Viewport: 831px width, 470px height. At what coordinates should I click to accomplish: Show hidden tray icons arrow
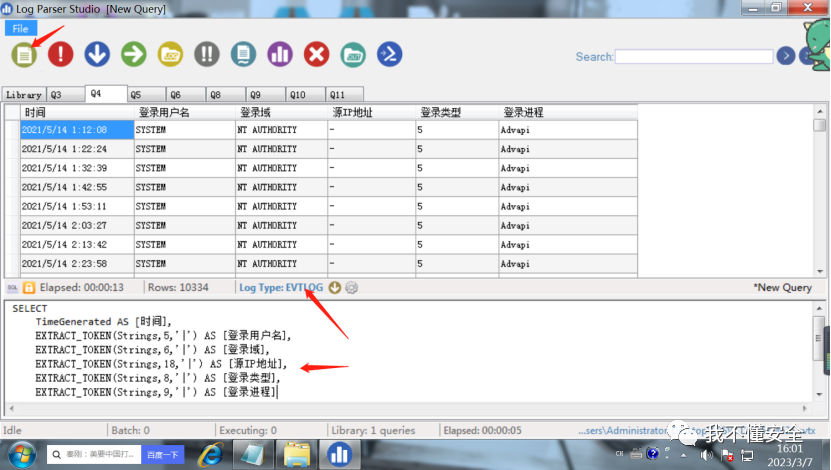click(x=684, y=455)
